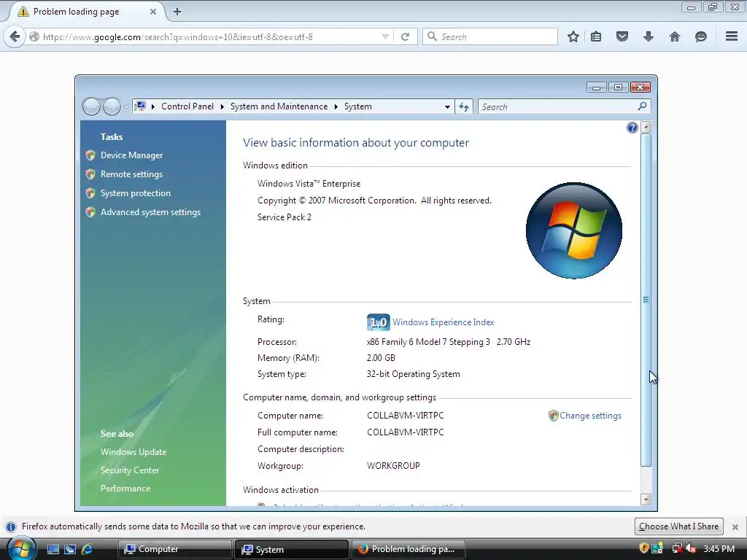
Task: Click shield icon next to Change settings
Action: click(553, 416)
